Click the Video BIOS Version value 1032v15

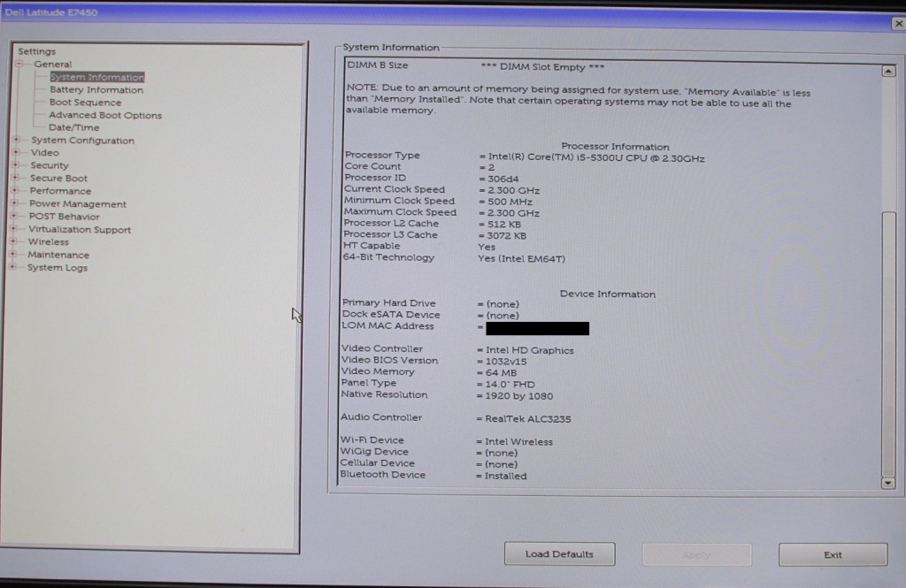point(506,362)
